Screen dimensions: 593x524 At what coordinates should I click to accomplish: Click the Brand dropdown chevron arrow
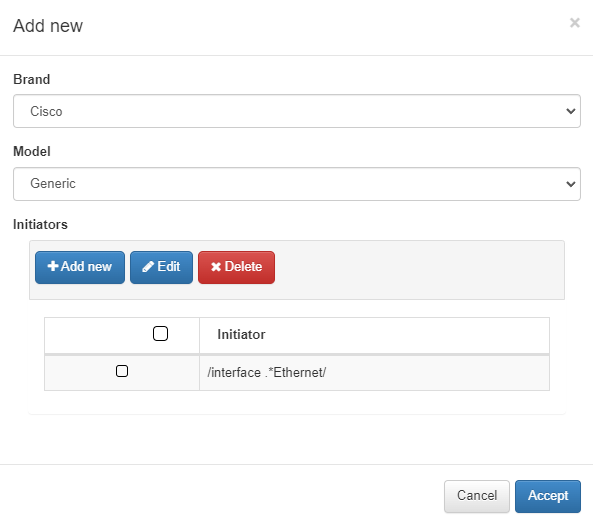570,111
